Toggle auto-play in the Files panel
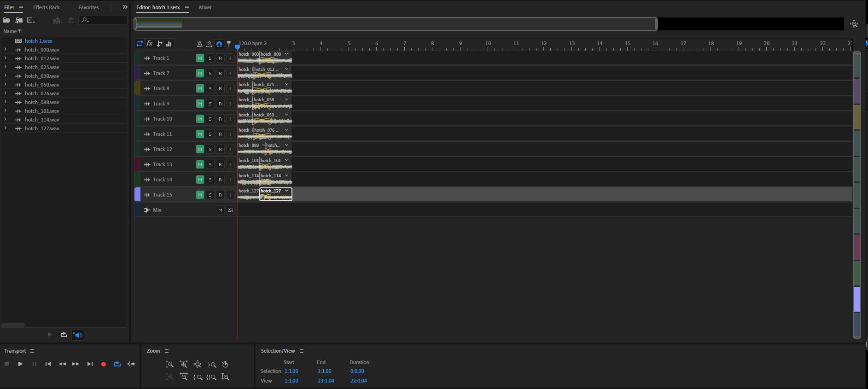This screenshot has width=868, height=389. pos(78,335)
